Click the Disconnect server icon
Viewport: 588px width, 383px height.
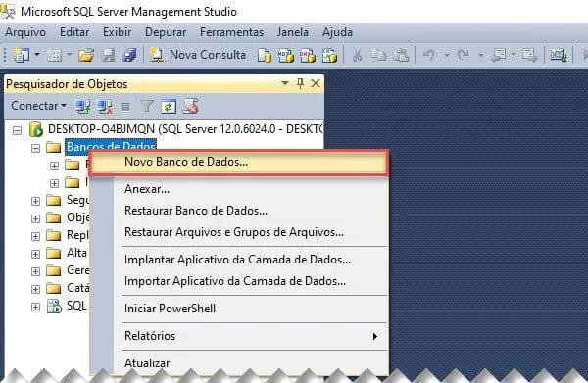tap(104, 107)
